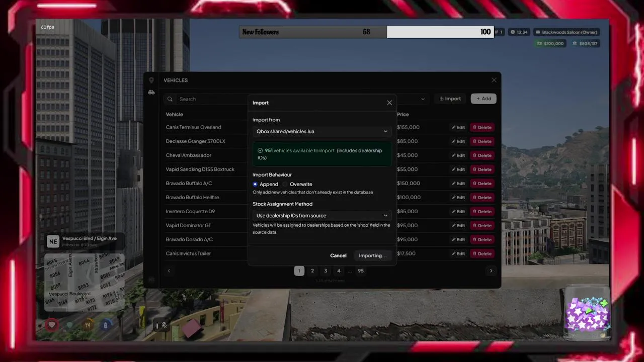
Task: Click Bravado Buffalo Hellfire vehicle name
Action: click(x=193, y=198)
